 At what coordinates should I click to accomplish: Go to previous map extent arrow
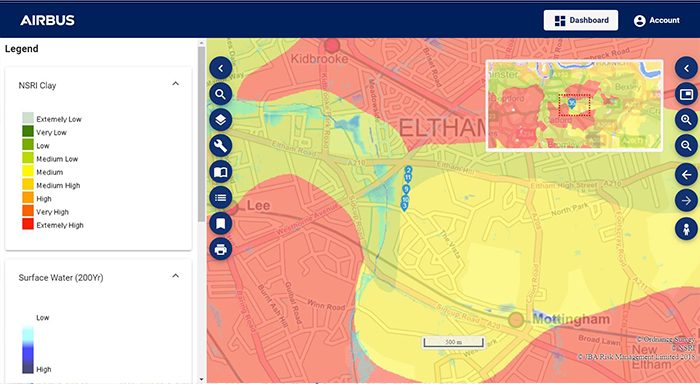[686, 175]
